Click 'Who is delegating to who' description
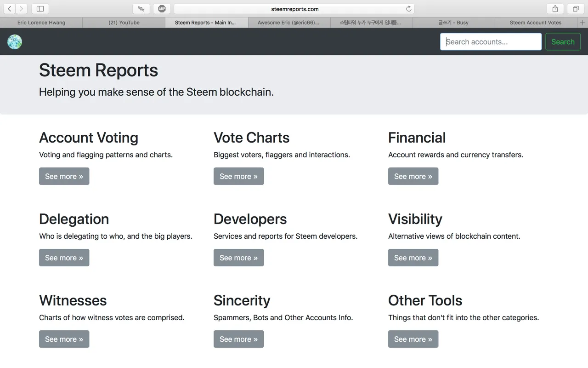588x368 pixels. pyautogui.click(x=116, y=236)
